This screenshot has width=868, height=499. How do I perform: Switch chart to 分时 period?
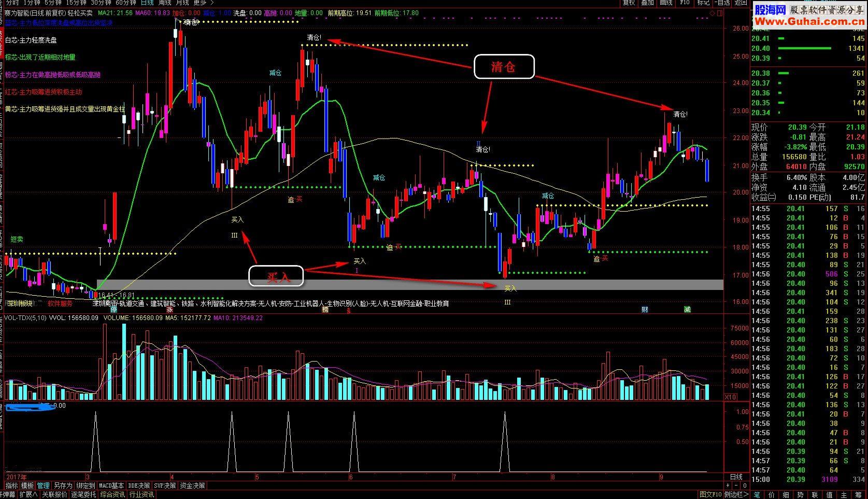click(x=11, y=3)
